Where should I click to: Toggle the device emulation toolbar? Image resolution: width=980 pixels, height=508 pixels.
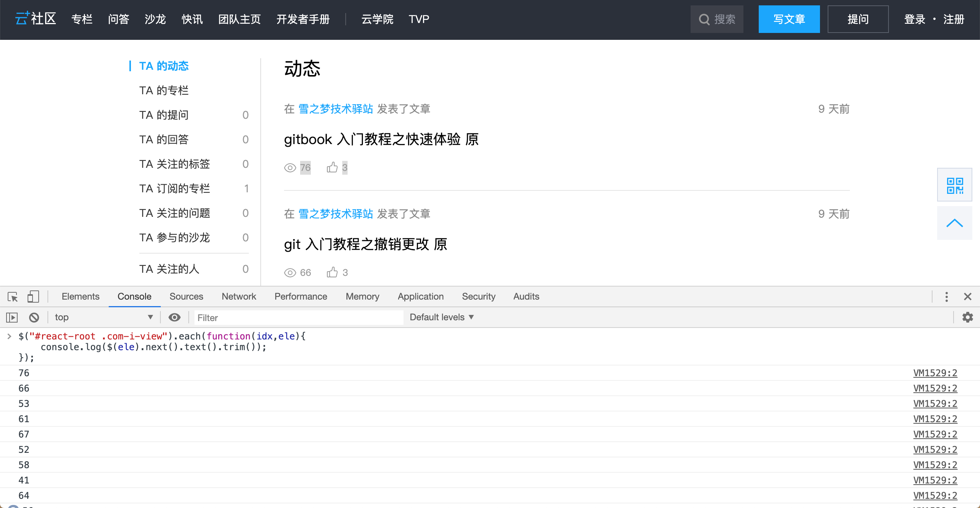pyautogui.click(x=34, y=296)
